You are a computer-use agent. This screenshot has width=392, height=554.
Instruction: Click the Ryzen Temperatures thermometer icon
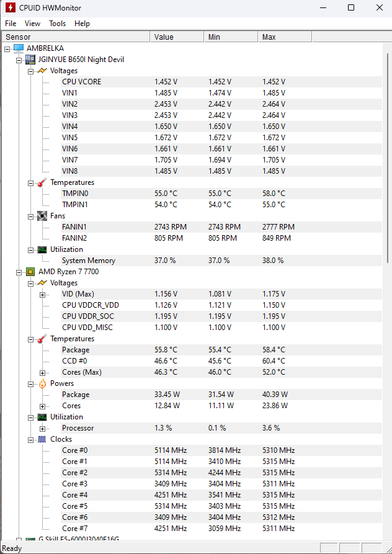point(42,339)
